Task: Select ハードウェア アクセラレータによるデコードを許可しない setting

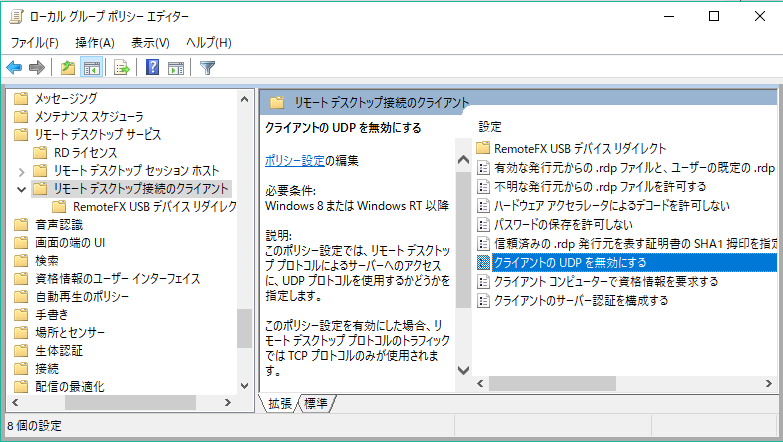Action: (611, 205)
